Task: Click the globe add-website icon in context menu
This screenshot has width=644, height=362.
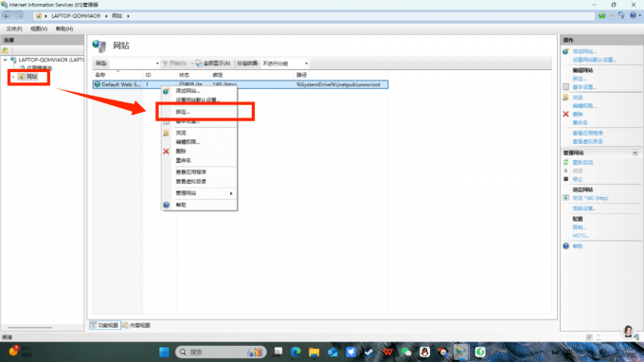Action: tap(166, 91)
